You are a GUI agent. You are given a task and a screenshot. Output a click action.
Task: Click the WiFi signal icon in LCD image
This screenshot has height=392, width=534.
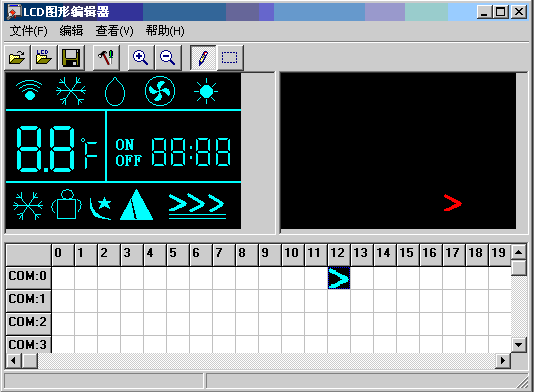coord(29,90)
